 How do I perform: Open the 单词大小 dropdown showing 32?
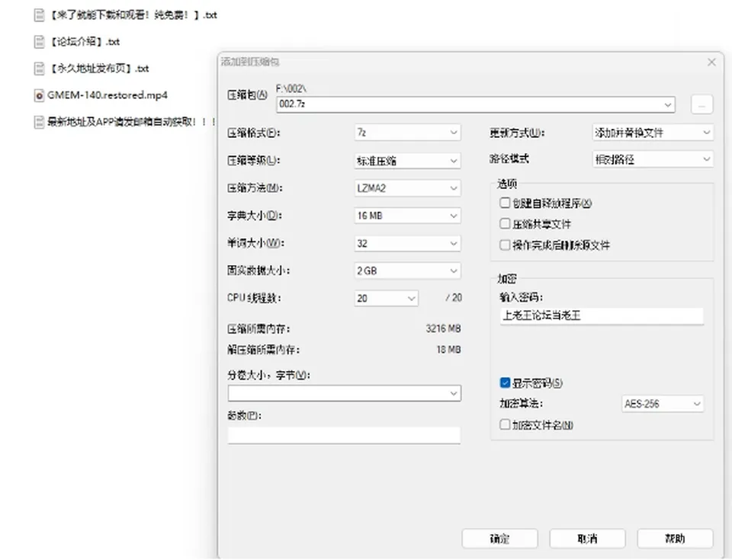click(x=407, y=243)
